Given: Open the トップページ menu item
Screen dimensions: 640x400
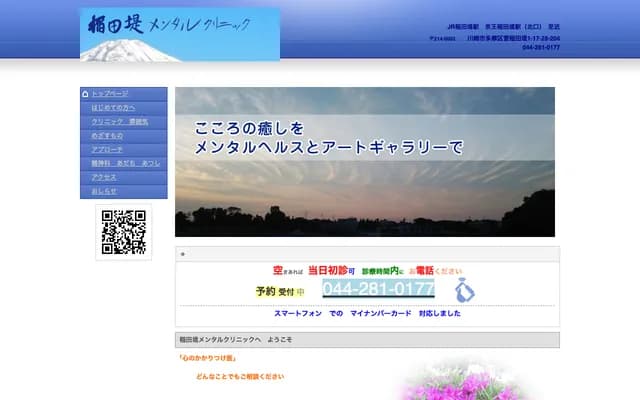Looking at the screenshot, I should [x=110, y=93].
